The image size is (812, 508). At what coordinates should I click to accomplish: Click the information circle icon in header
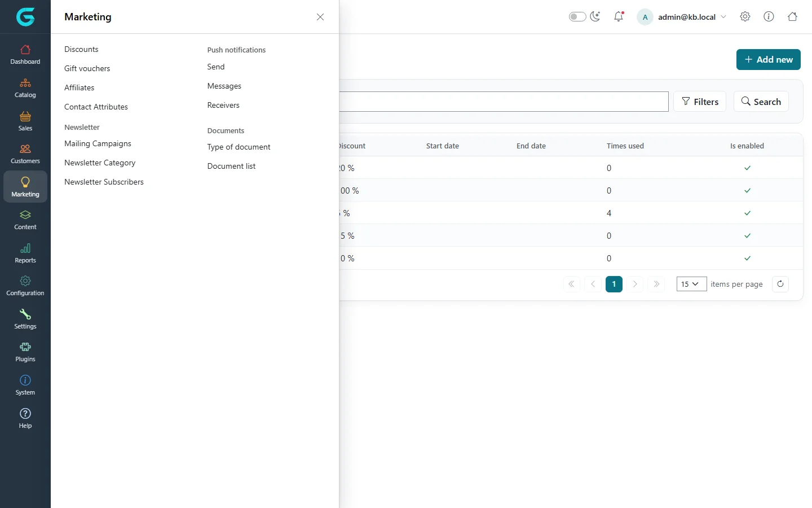pyautogui.click(x=769, y=17)
